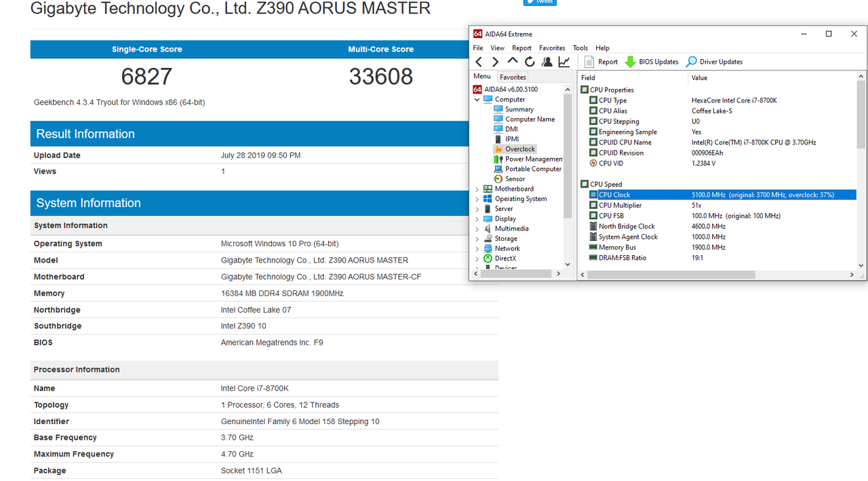Expand the DirectX tree node
Screen dimensions: 868x481
[x=477, y=258]
